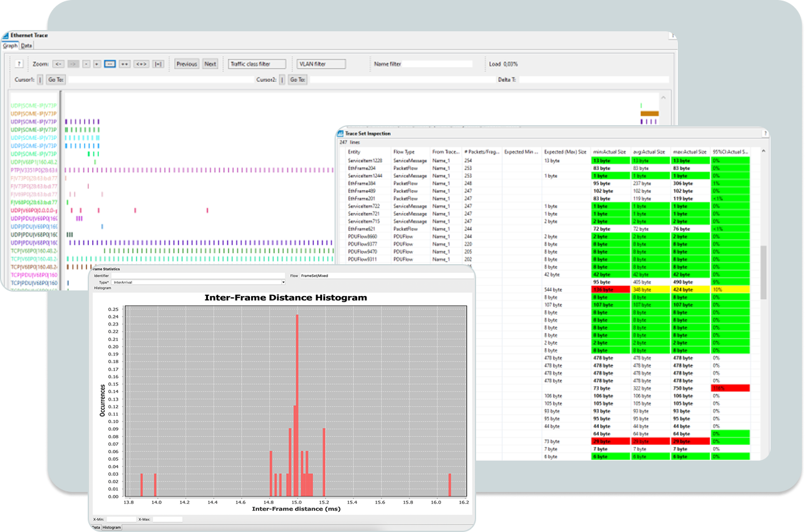Viewport: 805px width, 532px height.
Task: Switch to the Data tab in Ethernet Trace
Action: point(26,46)
